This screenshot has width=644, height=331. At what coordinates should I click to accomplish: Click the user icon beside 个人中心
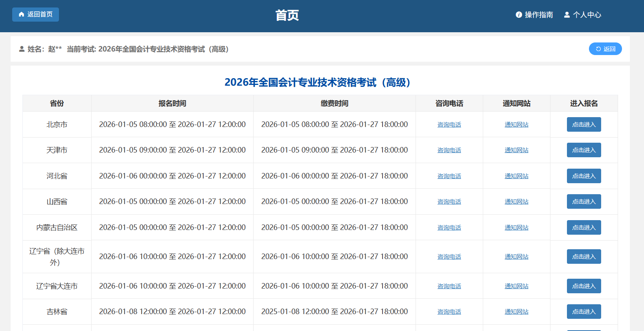click(x=567, y=15)
